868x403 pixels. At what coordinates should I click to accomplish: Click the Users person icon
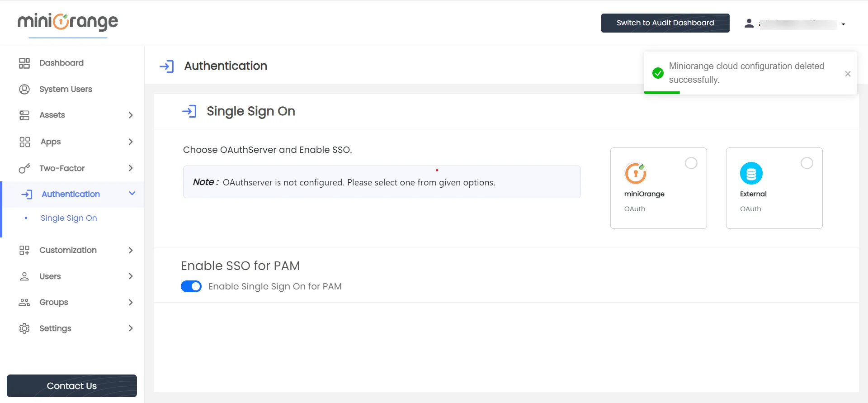click(24, 276)
